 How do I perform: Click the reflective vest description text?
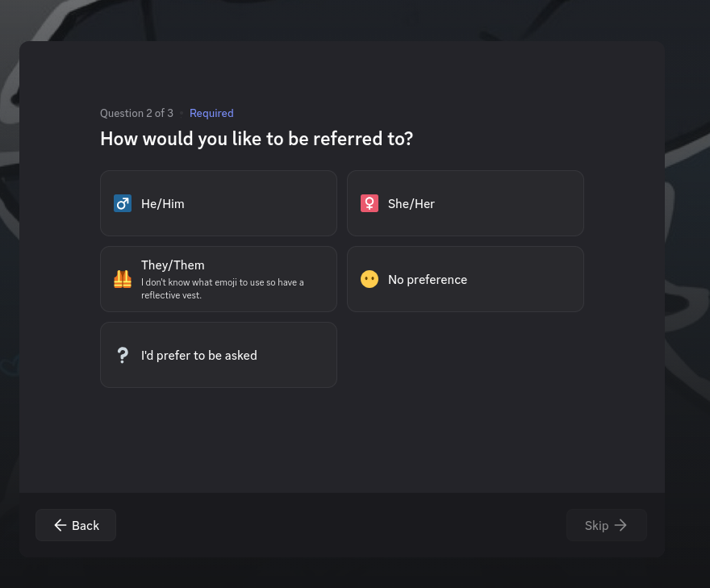tap(222, 289)
